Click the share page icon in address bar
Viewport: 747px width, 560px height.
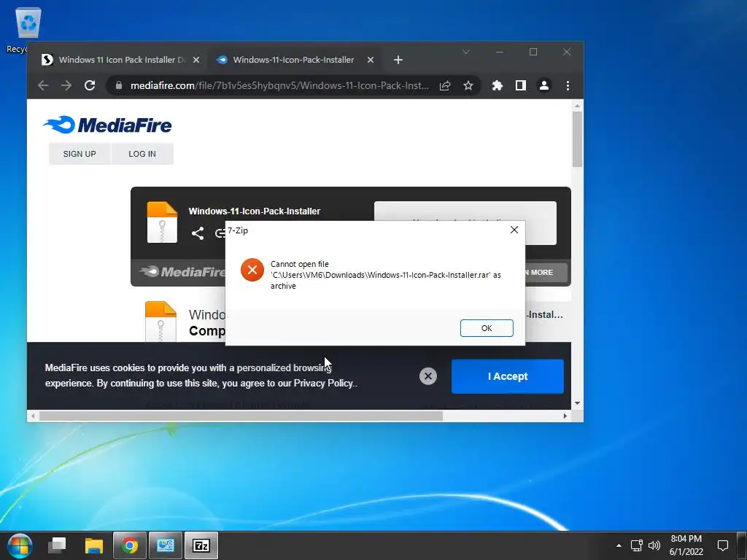coord(445,86)
